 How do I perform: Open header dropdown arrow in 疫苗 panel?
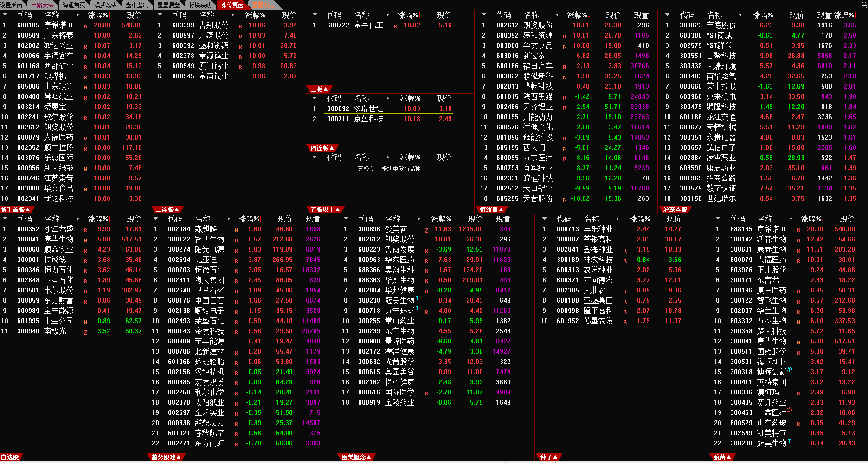point(718,219)
